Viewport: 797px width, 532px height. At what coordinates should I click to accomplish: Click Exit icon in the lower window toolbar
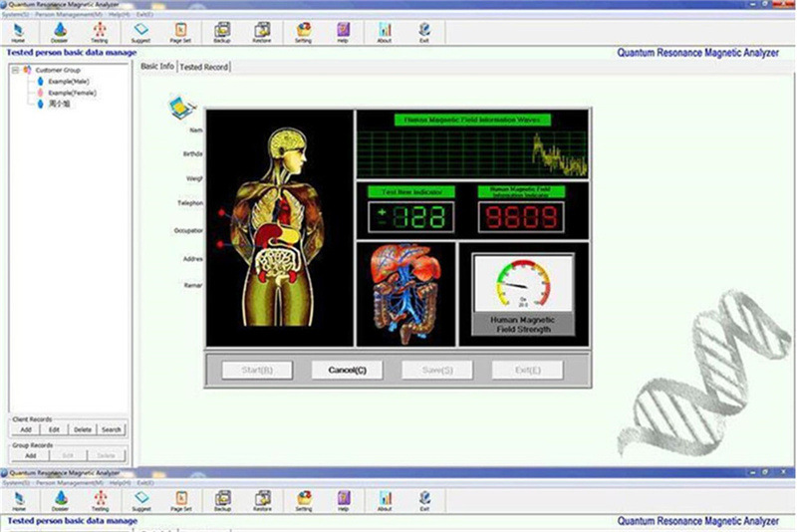tap(425, 501)
